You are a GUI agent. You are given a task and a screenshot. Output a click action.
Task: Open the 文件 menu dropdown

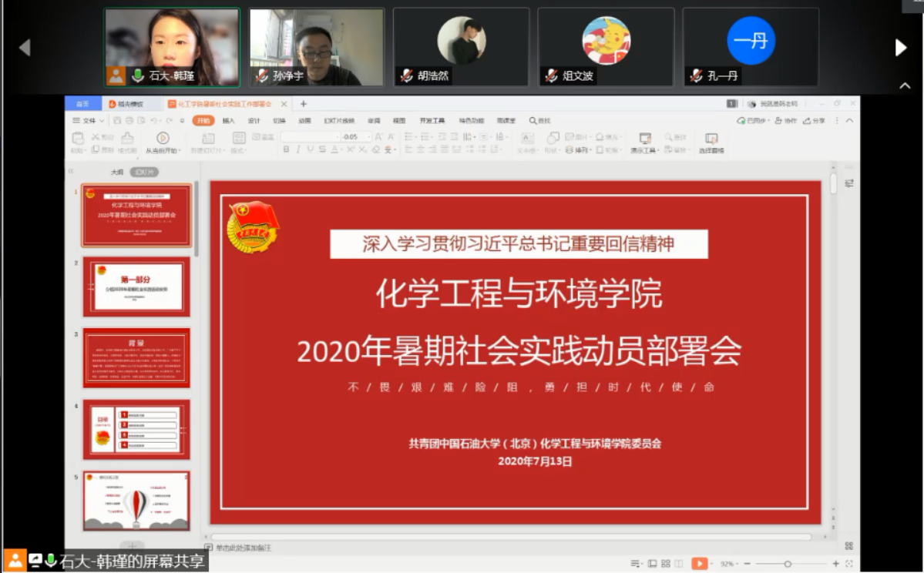pos(89,121)
